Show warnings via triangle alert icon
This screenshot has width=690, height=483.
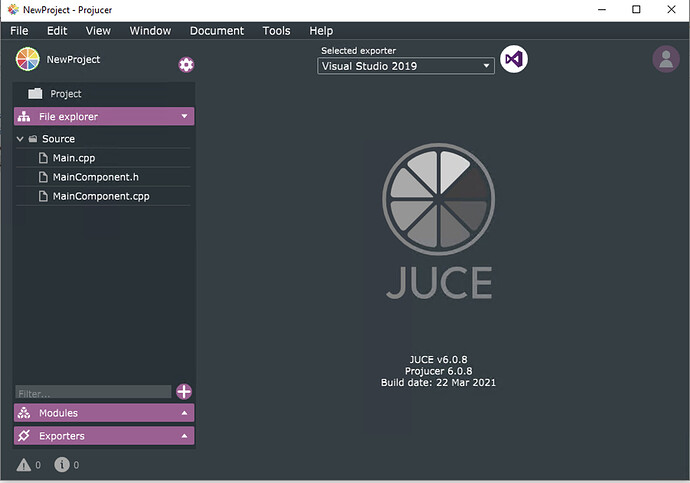click(x=24, y=465)
